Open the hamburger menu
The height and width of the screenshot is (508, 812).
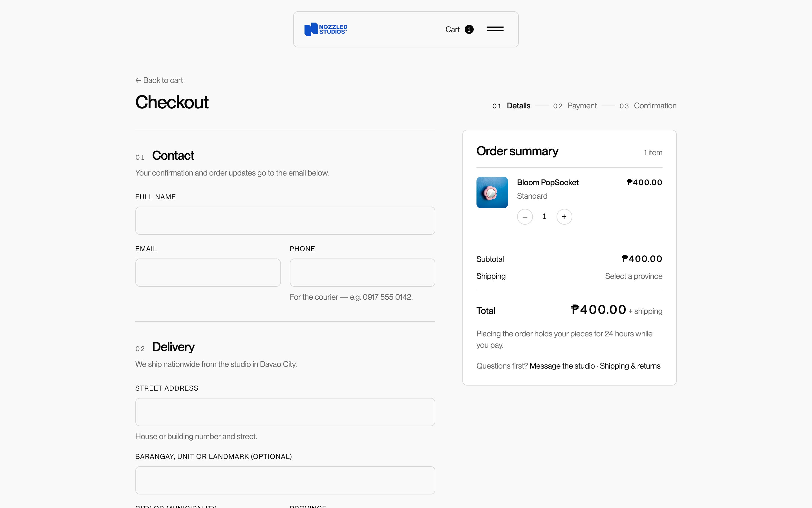tap(495, 29)
